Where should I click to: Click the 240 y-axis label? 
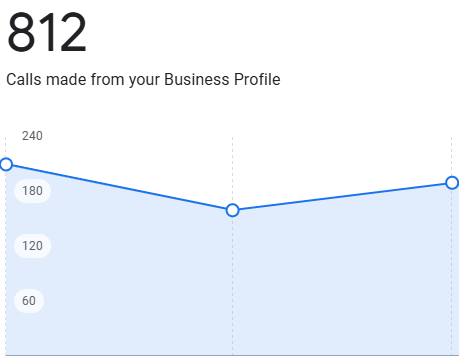(32, 136)
